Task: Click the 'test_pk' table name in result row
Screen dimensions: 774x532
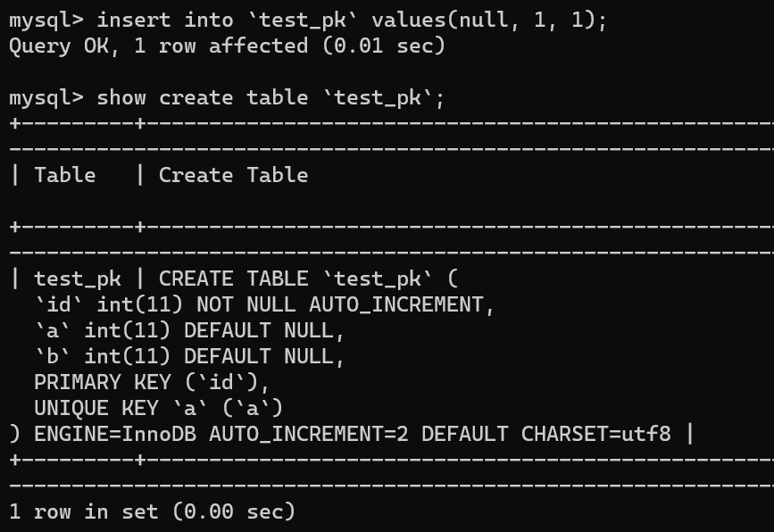Action: [78, 278]
